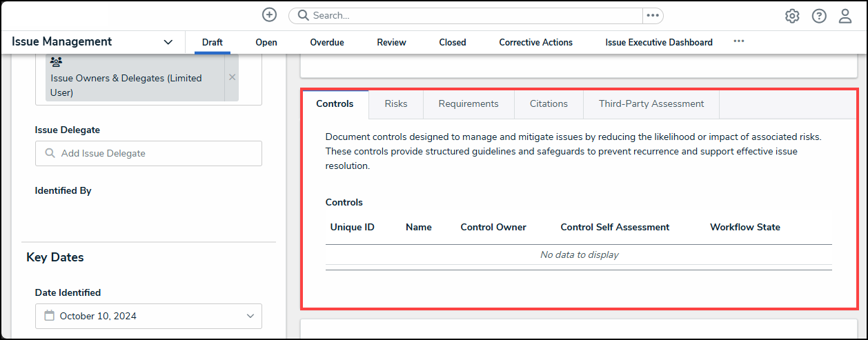Image resolution: width=868 pixels, height=340 pixels.
Task: Click the No data to display row
Action: pyautogui.click(x=579, y=254)
